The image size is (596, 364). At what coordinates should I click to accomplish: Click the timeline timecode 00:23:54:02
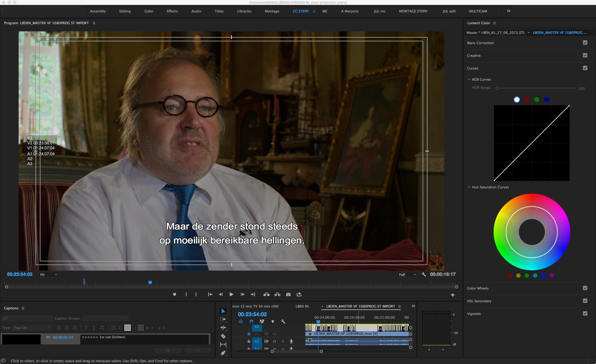[252, 314]
